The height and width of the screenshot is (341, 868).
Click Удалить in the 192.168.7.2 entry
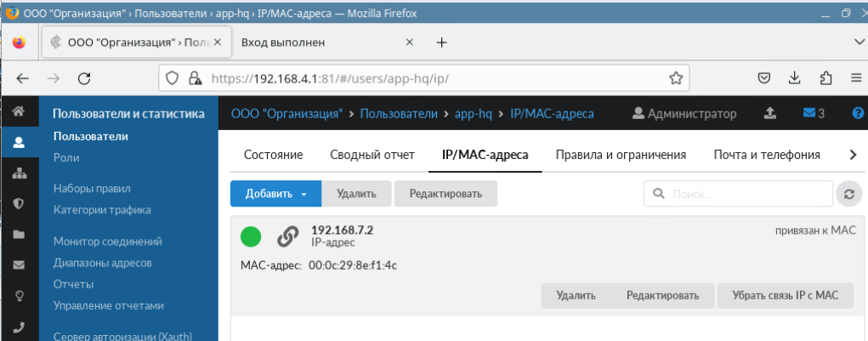point(576,296)
